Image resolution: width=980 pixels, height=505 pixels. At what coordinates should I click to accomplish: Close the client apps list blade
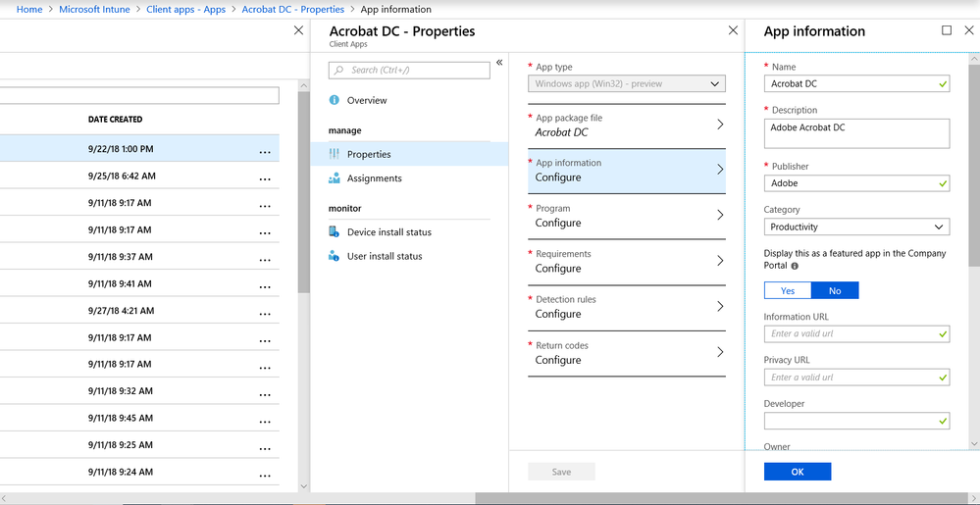299,30
